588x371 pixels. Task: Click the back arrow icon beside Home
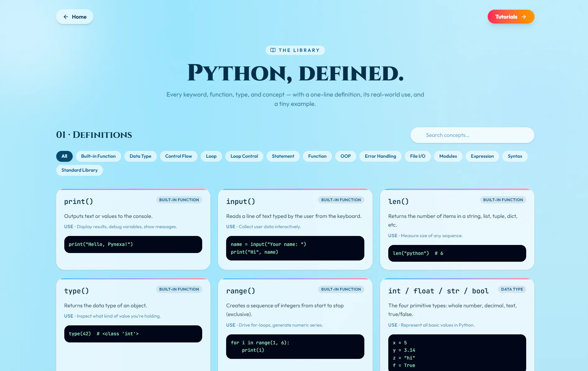coord(66,17)
